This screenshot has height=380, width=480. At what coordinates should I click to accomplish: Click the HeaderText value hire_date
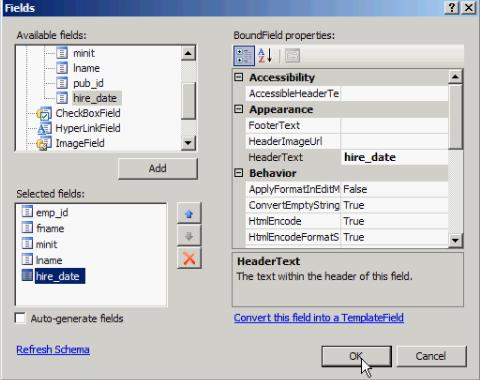coord(395,157)
